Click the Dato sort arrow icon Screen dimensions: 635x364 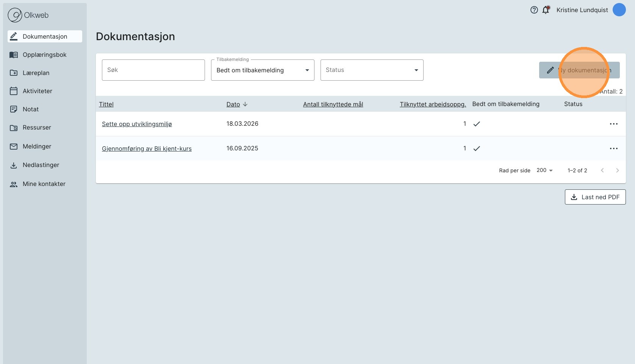coord(245,104)
